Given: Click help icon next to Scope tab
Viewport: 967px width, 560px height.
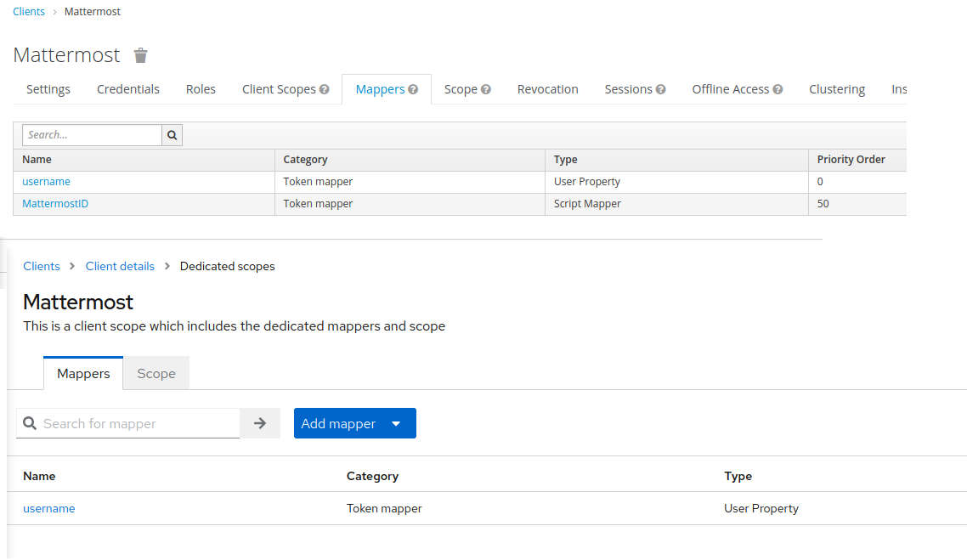Looking at the screenshot, I should [x=486, y=89].
